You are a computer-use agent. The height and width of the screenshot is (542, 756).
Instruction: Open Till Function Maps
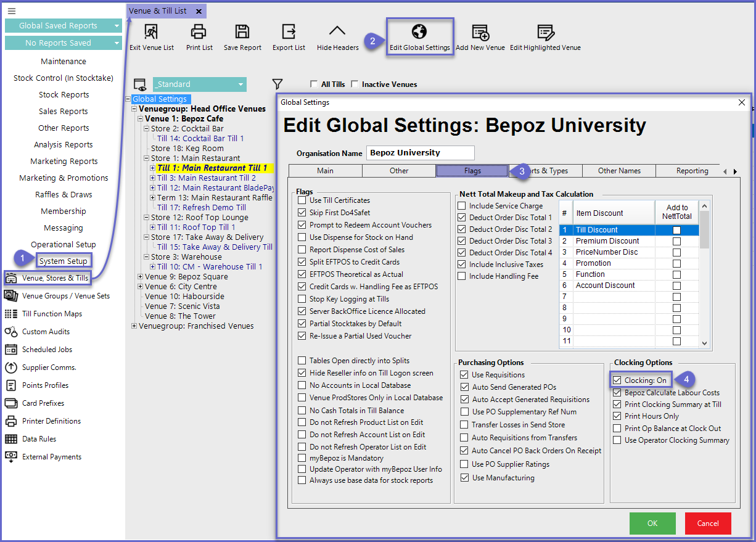44,314
